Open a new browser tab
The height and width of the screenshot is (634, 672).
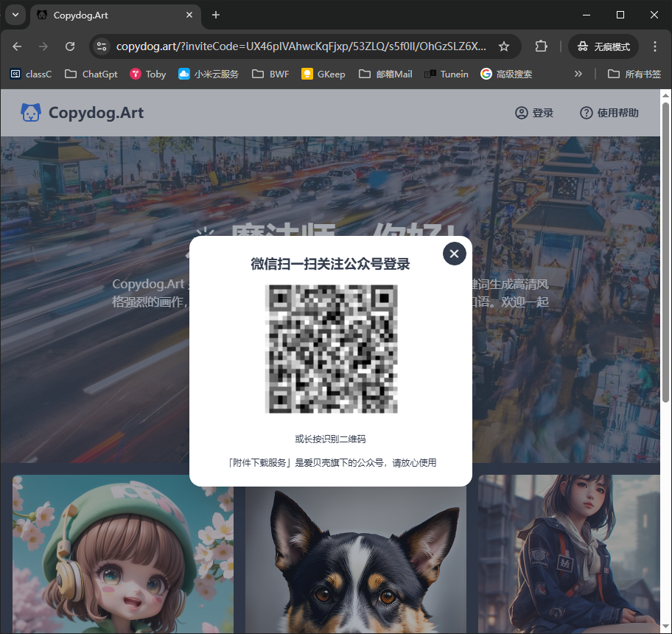point(216,15)
